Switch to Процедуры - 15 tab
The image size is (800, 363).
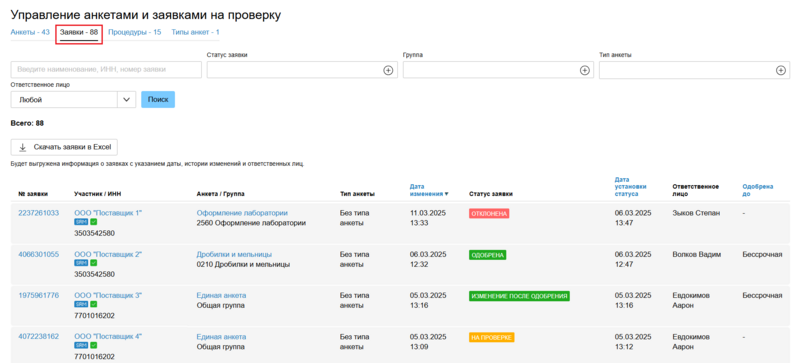[135, 32]
